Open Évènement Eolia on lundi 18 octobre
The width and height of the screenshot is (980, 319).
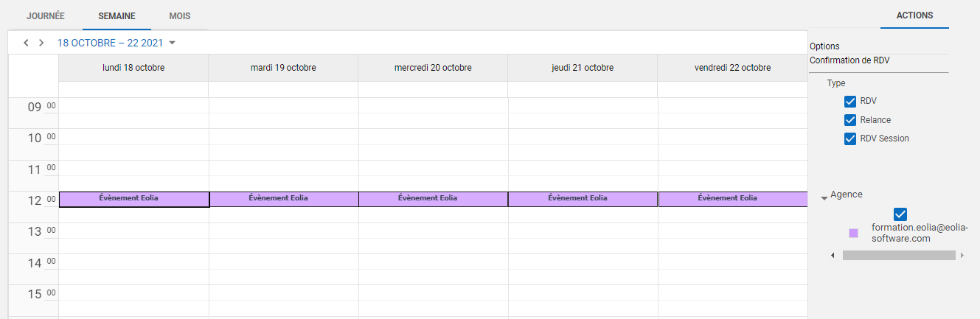coord(133,199)
